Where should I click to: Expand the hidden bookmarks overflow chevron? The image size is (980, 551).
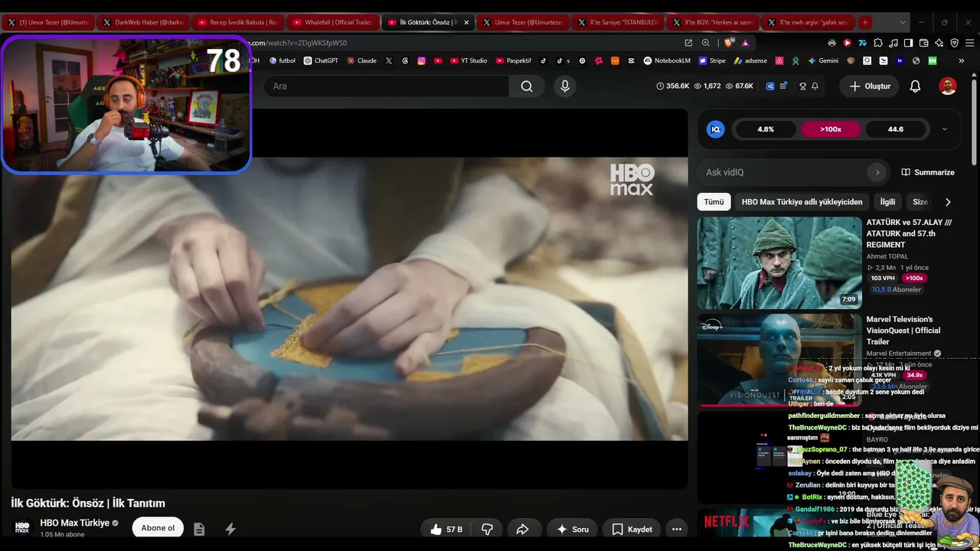pos(962,60)
